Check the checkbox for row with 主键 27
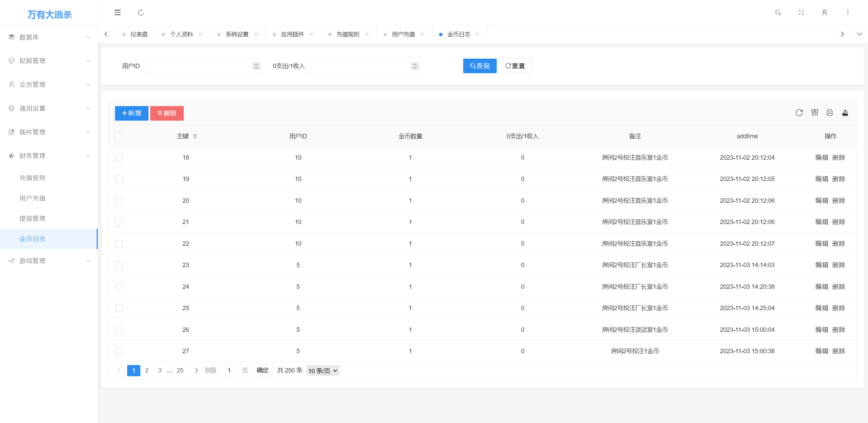The height and width of the screenshot is (423, 868). [119, 351]
